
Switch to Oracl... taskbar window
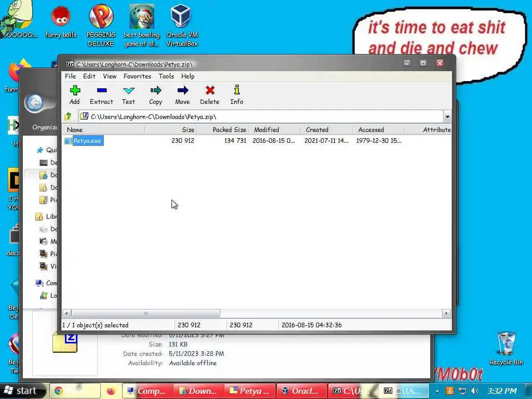click(302, 391)
